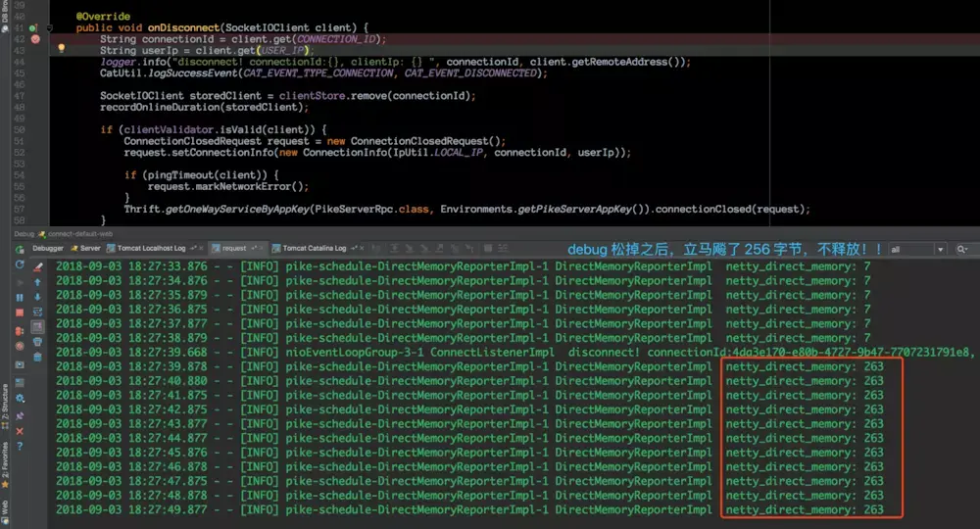Click the blue up arrow in console
980x529 pixels.
(37, 282)
